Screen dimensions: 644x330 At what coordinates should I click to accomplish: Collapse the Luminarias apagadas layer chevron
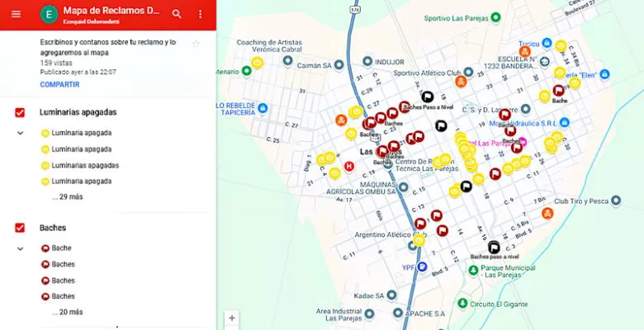pyautogui.click(x=20, y=133)
